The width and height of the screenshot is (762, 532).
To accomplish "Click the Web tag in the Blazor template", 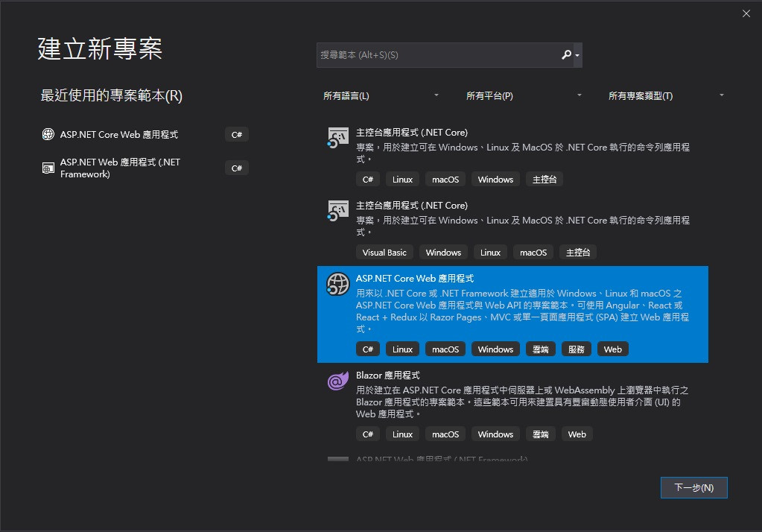I will click(x=577, y=434).
